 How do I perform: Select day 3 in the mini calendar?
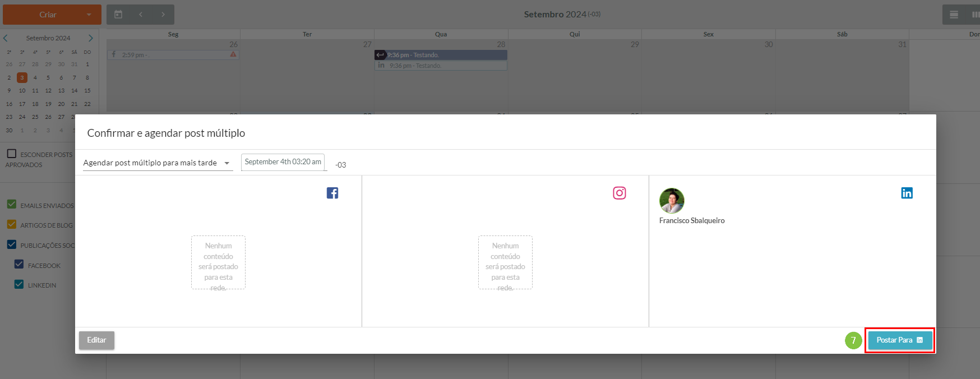coord(22,77)
